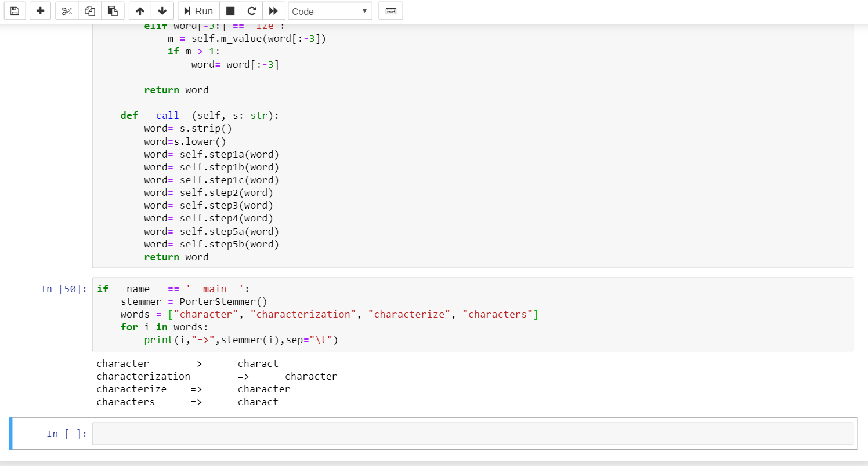Click the output line starting with 'characterize'
The height and width of the screenshot is (466, 868).
(193, 389)
